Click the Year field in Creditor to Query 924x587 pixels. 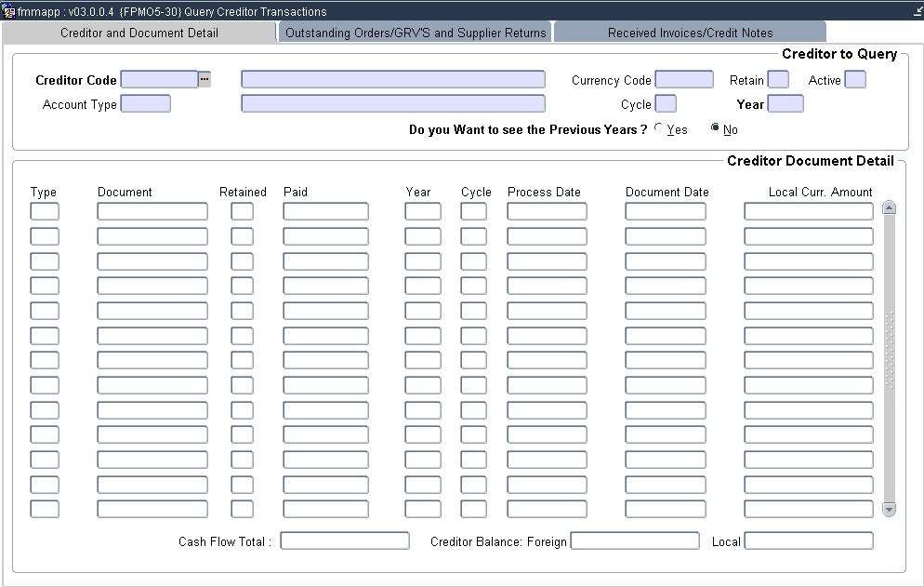(785, 104)
